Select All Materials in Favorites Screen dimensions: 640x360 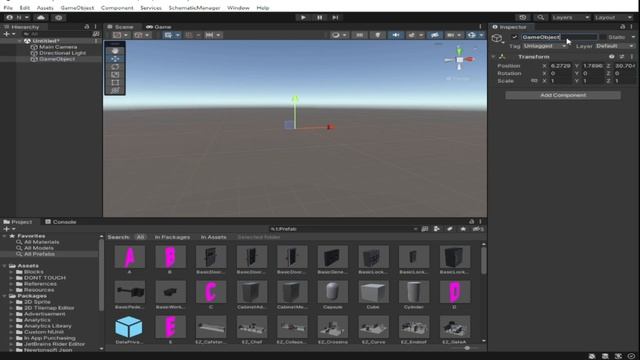pyautogui.click(x=41, y=242)
